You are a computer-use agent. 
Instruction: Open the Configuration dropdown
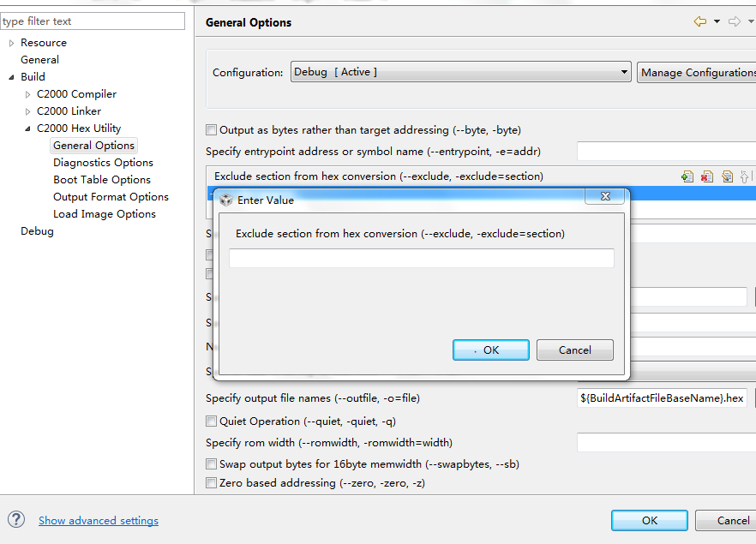click(x=460, y=72)
